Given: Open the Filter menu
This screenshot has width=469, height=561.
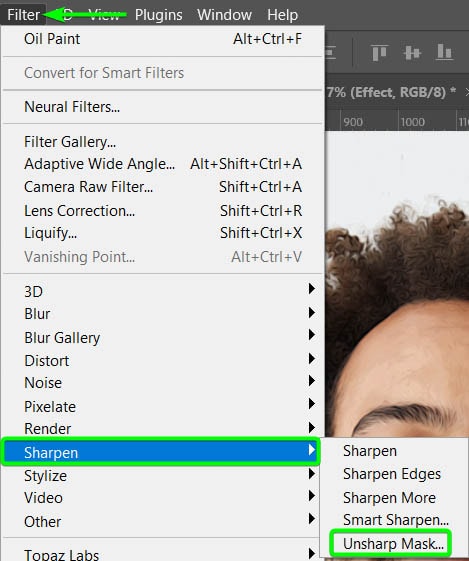Looking at the screenshot, I should pyautogui.click(x=23, y=15).
